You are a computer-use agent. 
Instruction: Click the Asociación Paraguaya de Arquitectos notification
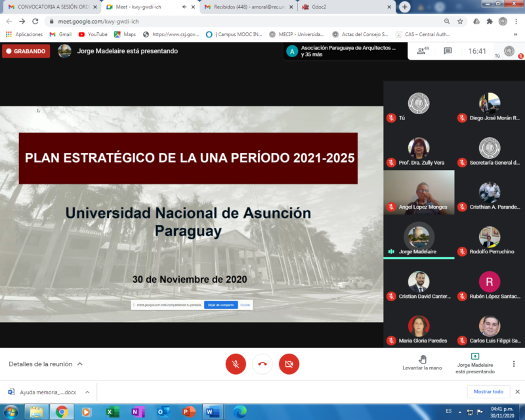pos(345,51)
